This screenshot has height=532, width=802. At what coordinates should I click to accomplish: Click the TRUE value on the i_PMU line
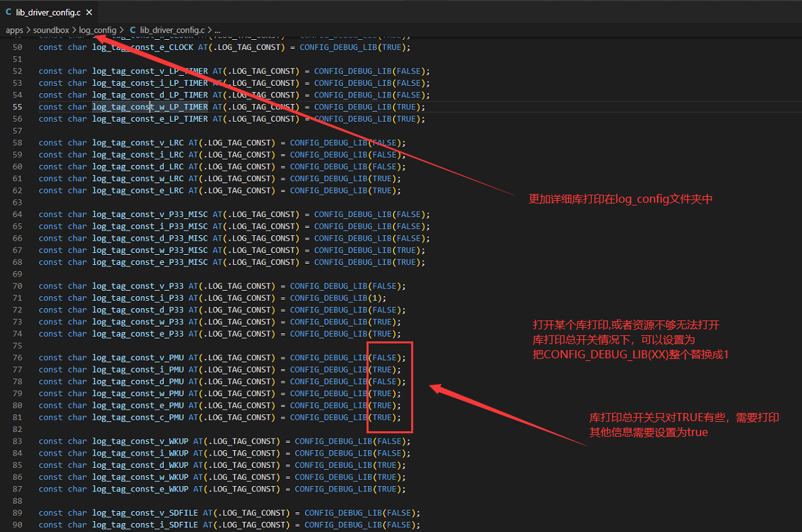pos(382,370)
